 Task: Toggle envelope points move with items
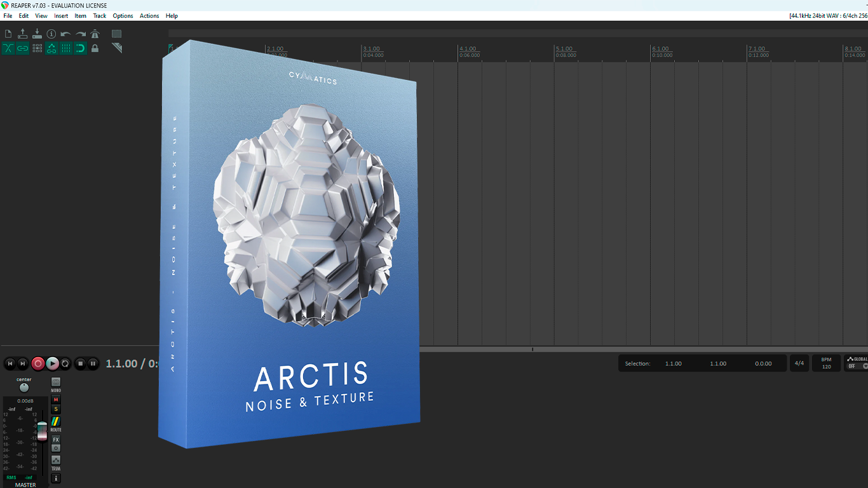(x=51, y=48)
